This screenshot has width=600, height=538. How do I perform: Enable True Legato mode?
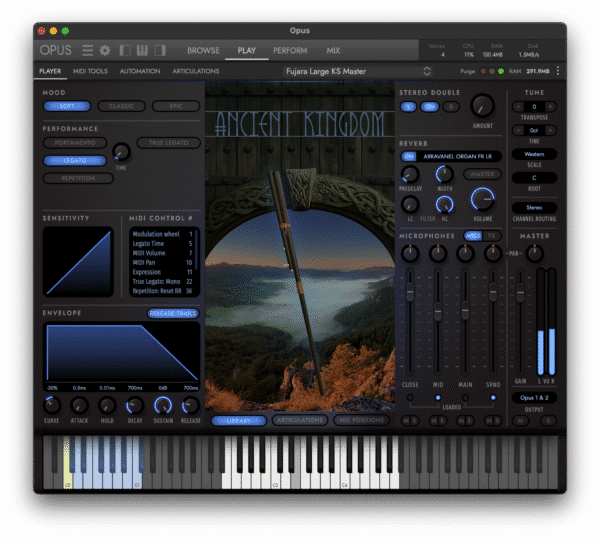168,143
